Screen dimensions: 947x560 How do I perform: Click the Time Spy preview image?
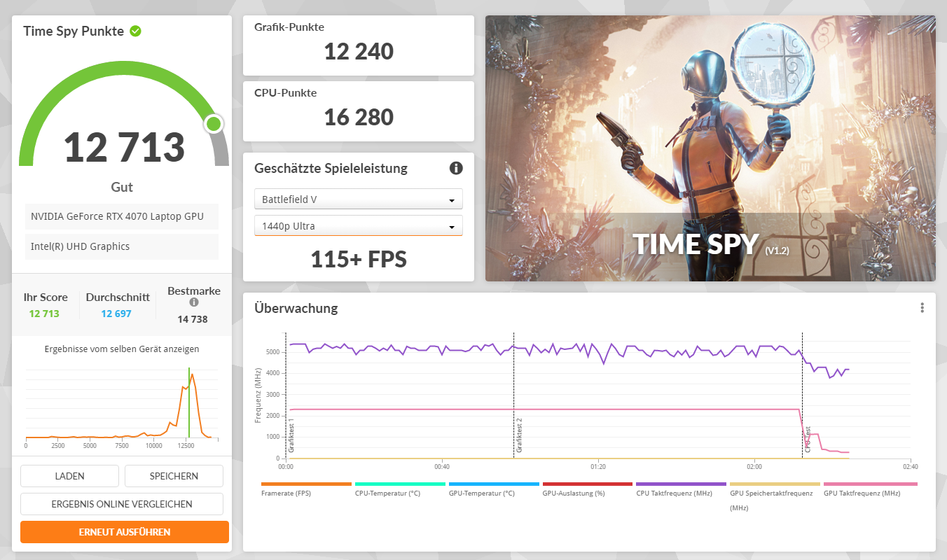click(x=710, y=148)
